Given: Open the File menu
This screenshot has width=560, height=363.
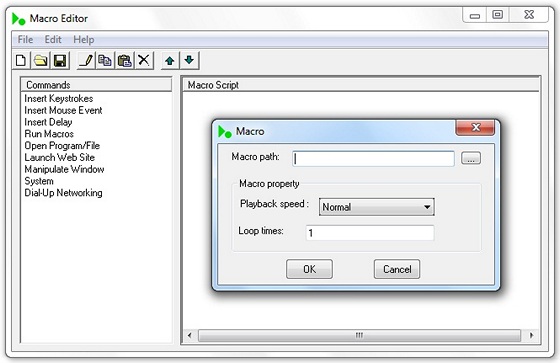Looking at the screenshot, I should (x=25, y=40).
